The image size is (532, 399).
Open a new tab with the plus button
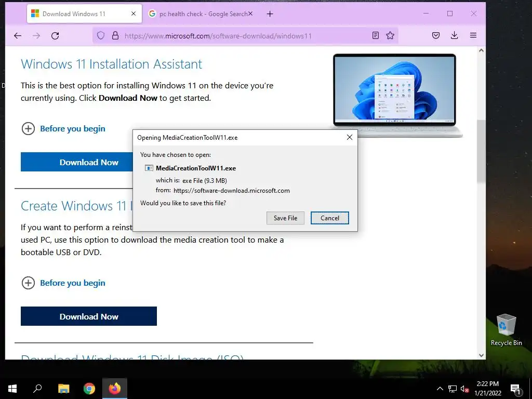(270, 14)
